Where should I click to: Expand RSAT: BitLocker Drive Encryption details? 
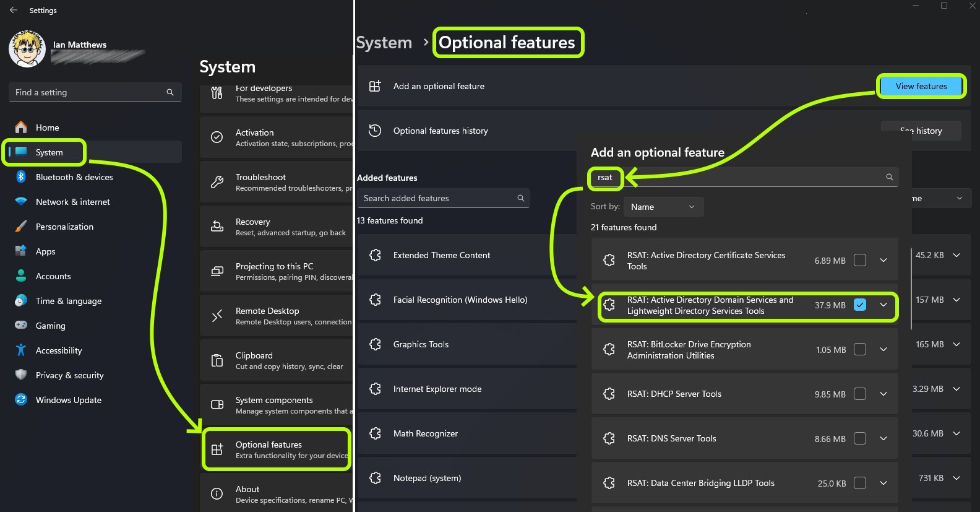[x=883, y=349]
